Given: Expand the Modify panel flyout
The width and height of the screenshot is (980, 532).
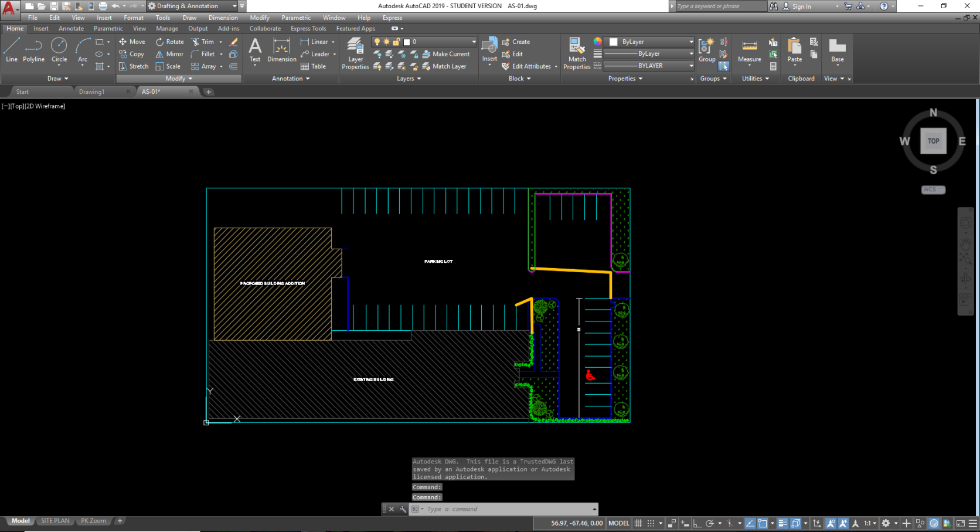Looking at the screenshot, I should click(179, 79).
